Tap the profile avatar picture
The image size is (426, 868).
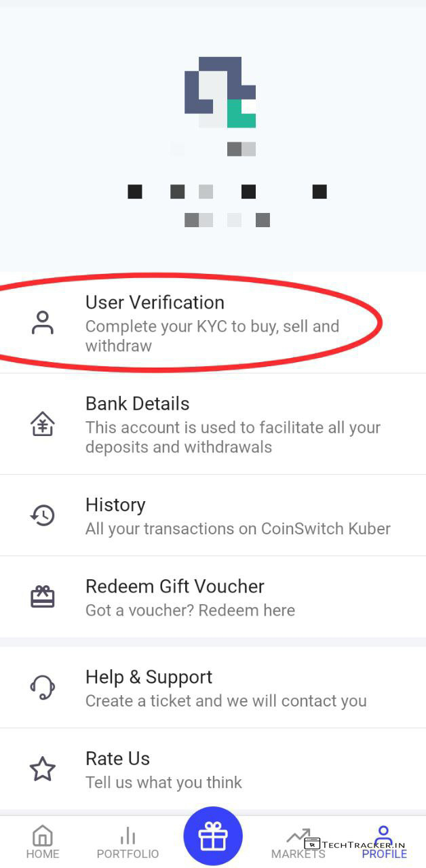(x=220, y=92)
